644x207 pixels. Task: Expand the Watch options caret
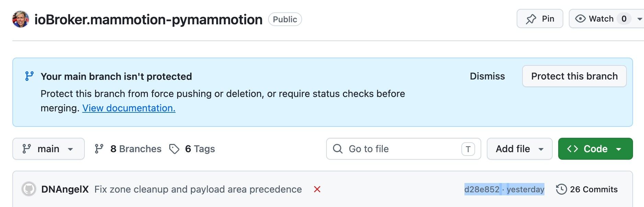(x=640, y=19)
